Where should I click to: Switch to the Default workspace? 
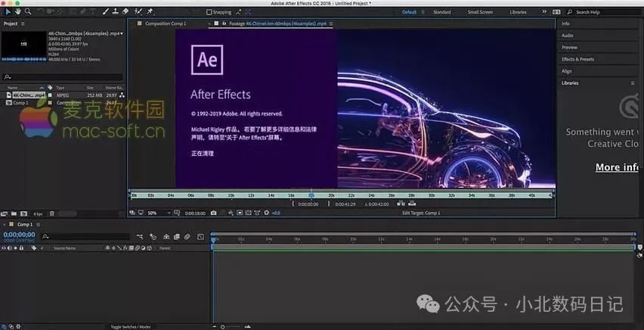point(409,12)
